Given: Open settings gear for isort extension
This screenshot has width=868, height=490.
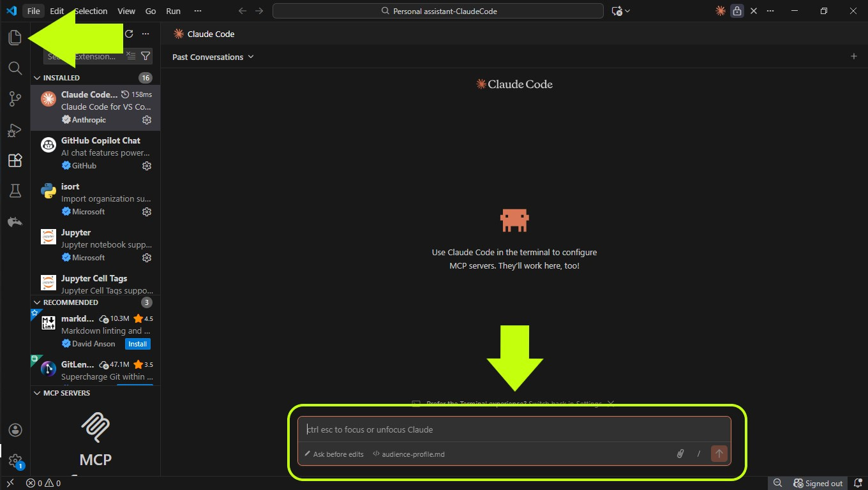Looking at the screenshot, I should coord(147,212).
